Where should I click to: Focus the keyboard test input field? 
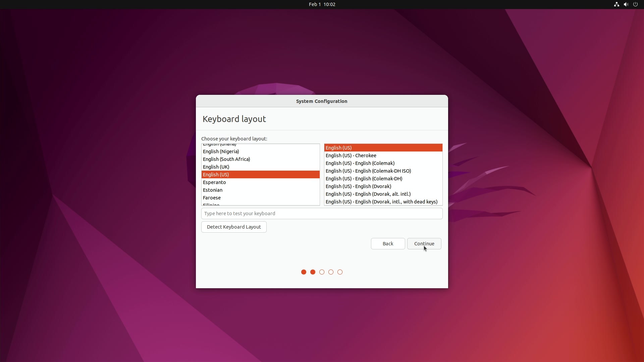[x=322, y=214]
